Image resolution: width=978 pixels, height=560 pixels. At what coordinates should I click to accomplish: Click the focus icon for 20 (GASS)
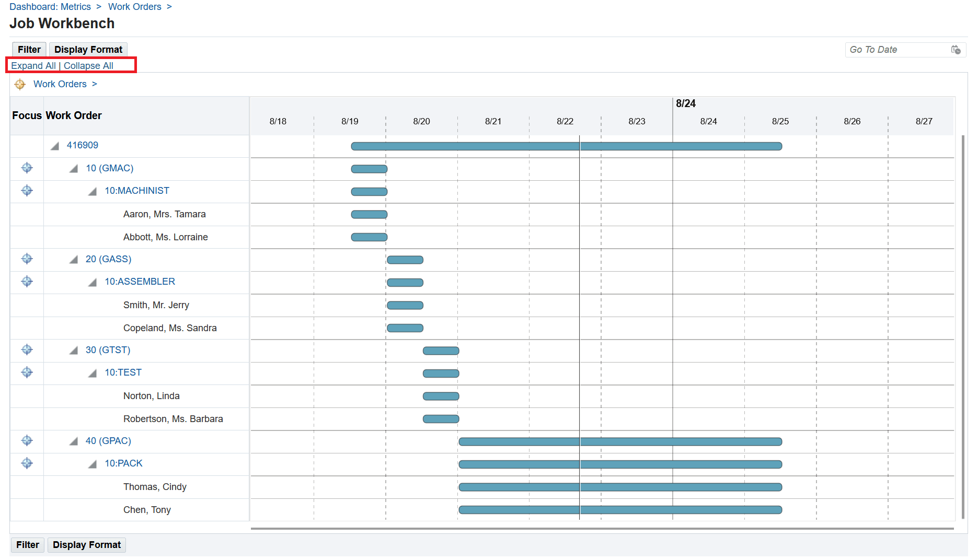27,259
